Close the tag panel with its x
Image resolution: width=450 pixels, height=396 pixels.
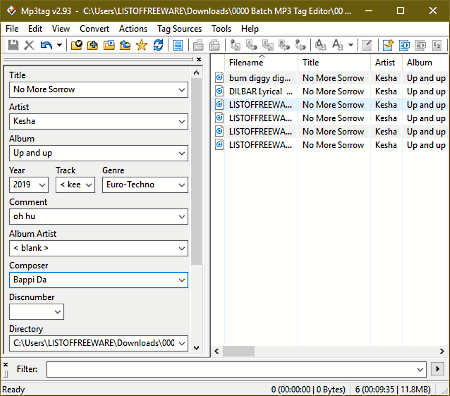[x=199, y=59]
